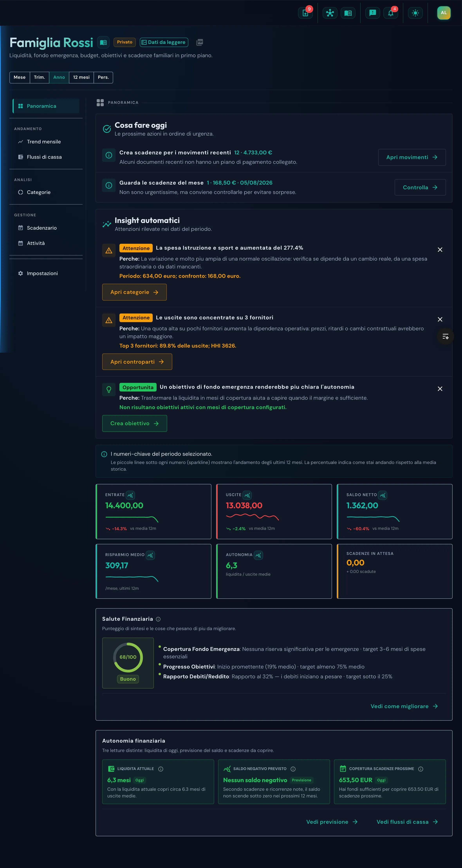This screenshot has width=462, height=868.
Task: Show info for Liquidita Attuale
Action: (161, 769)
